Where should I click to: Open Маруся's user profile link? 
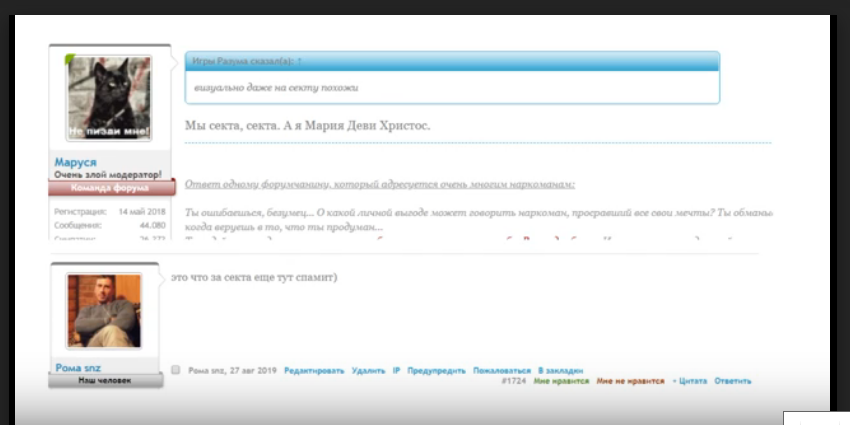click(x=76, y=162)
